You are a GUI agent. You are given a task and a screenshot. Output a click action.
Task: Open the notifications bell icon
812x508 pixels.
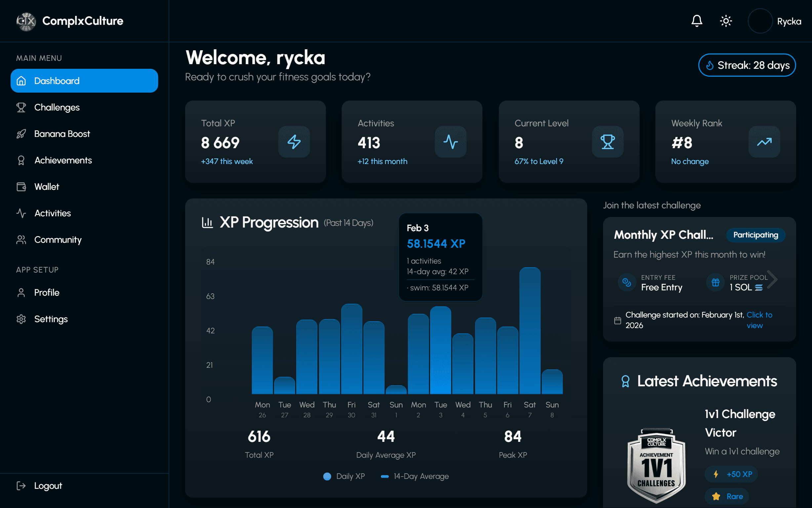click(x=697, y=21)
